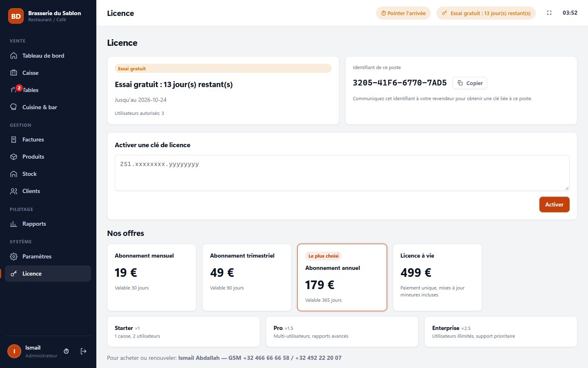
Task: Open Paramètres settings page
Action: point(48,256)
